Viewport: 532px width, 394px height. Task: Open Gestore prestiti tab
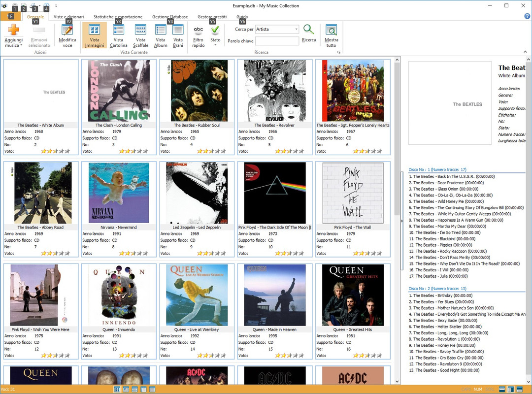[212, 17]
